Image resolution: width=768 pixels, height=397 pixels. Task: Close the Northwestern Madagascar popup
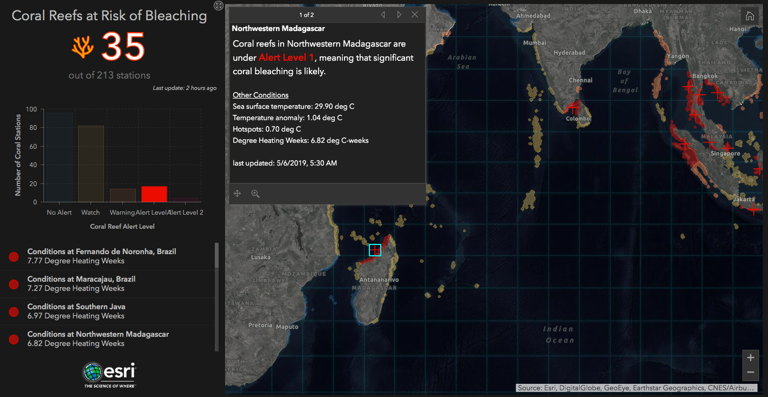(415, 15)
